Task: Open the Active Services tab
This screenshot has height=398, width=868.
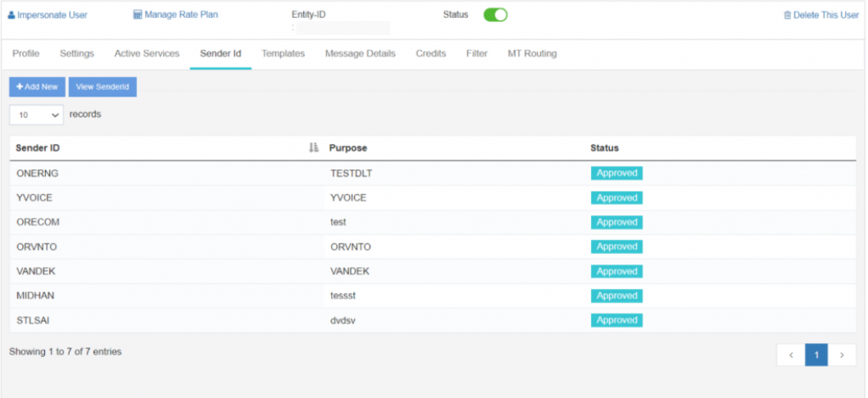Action: point(147,54)
